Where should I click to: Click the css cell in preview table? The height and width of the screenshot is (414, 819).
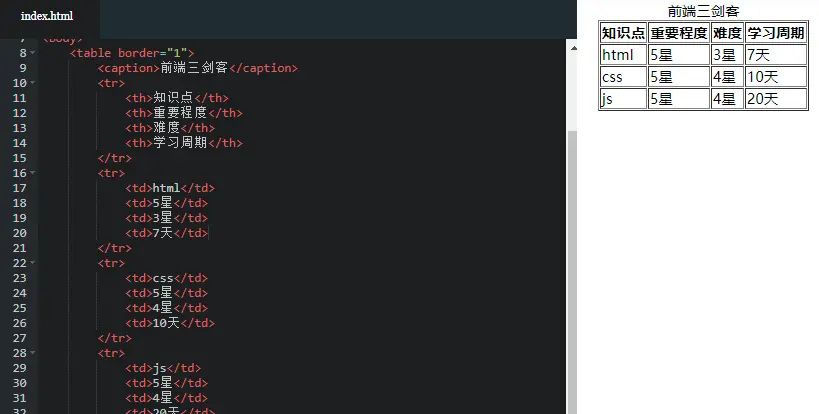pos(623,77)
